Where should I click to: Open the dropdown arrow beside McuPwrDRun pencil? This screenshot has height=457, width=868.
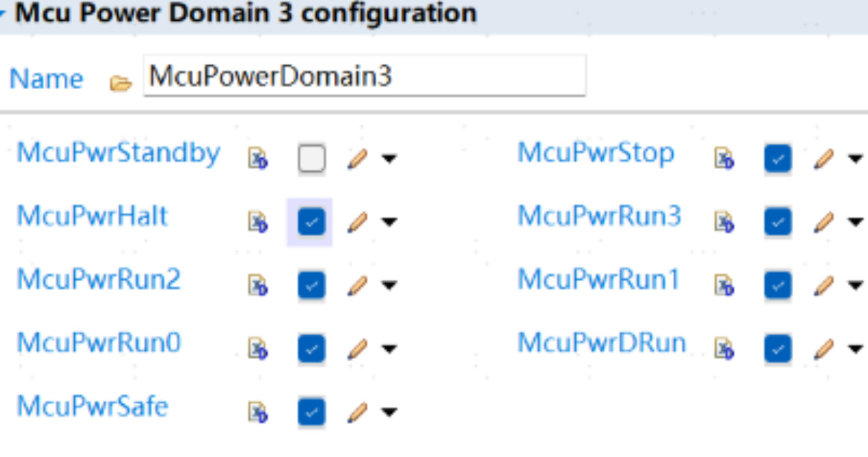click(856, 350)
